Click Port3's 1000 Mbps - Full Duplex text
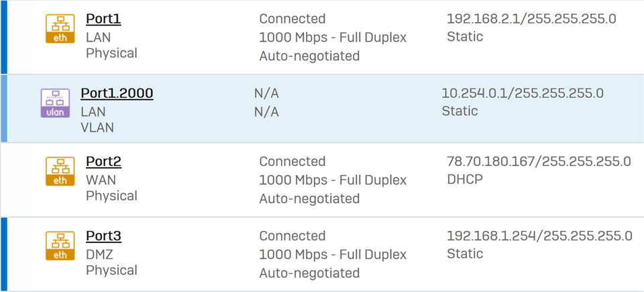644x292 pixels. pyautogui.click(x=333, y=254)
